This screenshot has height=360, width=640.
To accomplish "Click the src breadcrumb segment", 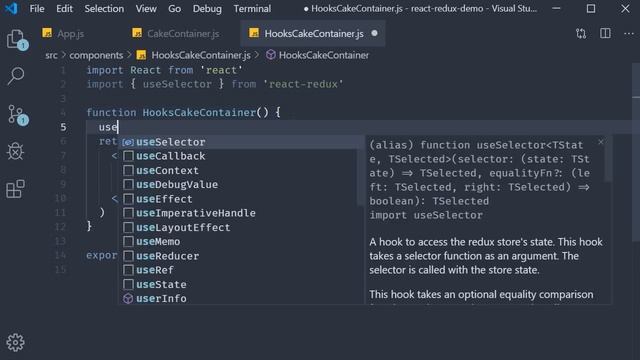I will [x=51, y=55].
